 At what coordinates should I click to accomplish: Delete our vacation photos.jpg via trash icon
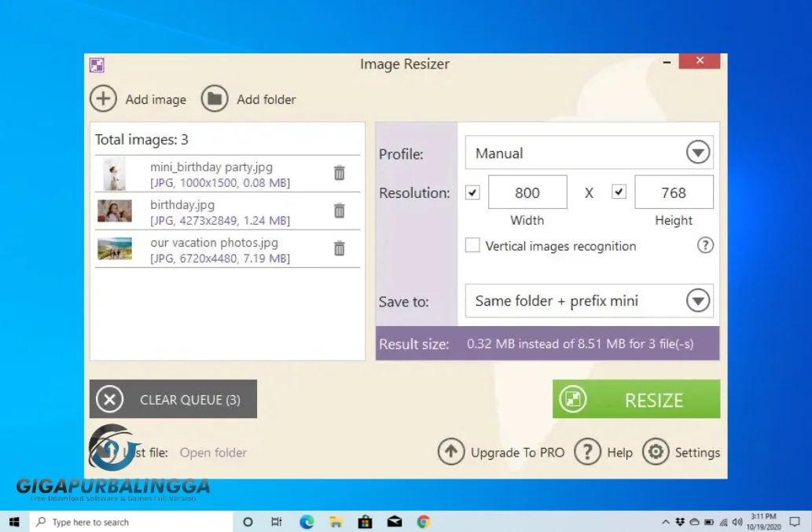click(339, 248)
